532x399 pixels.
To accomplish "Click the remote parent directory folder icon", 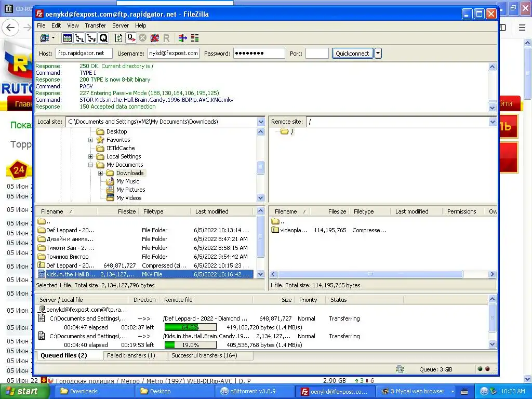I will point(275,221).
